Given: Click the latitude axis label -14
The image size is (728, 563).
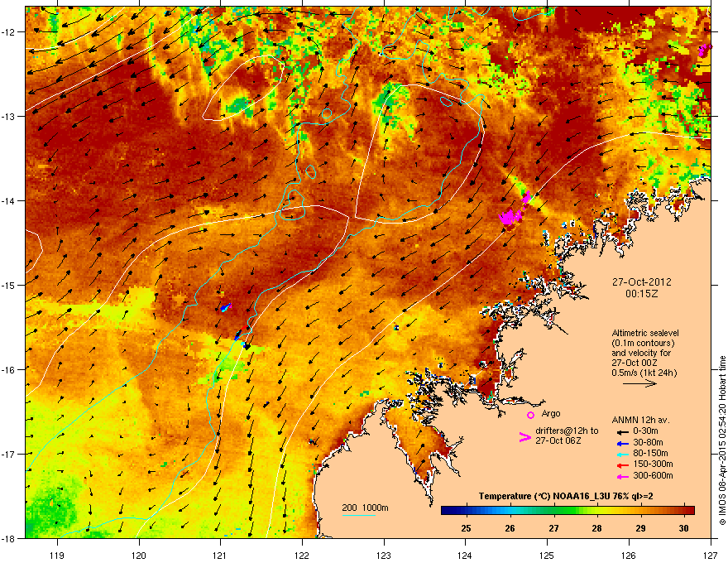Looking at the screenshot, I should coord(8,200).
